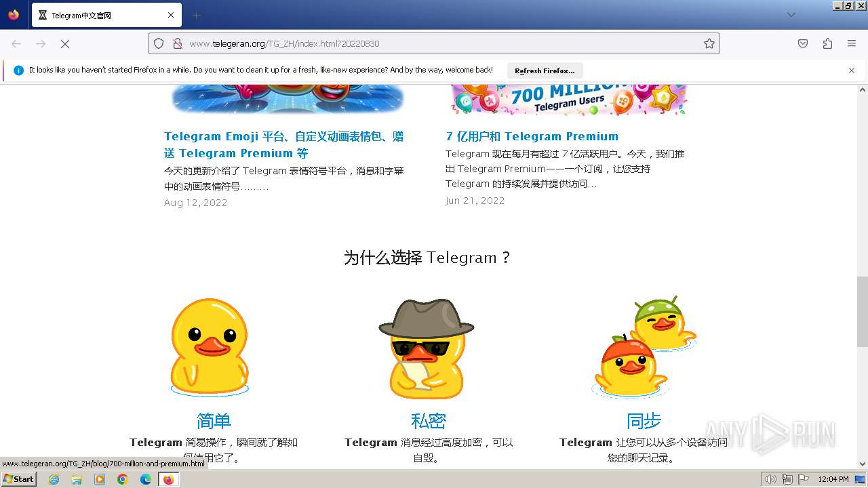The height and width of the screenshot is (488, 868).
Task: Go back using the back arrow
Action: [x=16, y=43]
